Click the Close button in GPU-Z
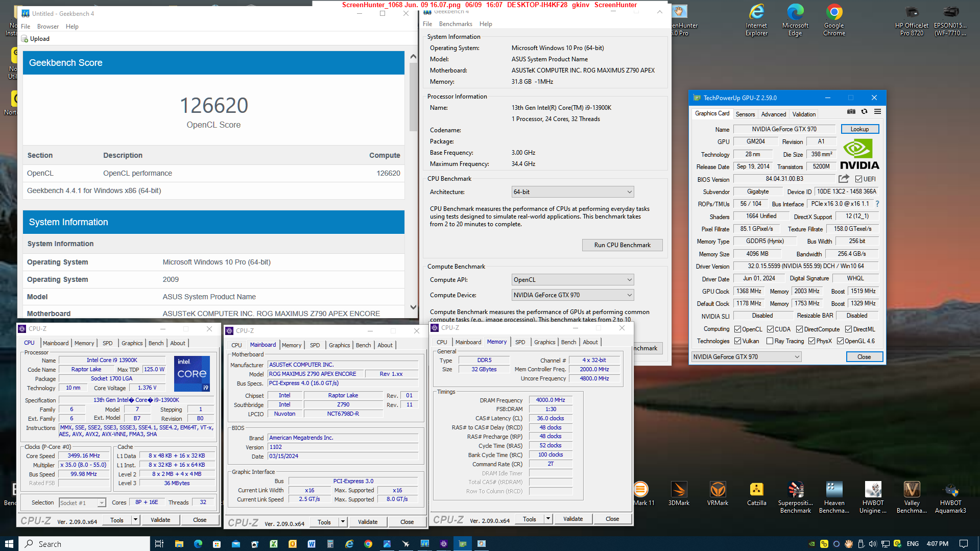Image resolution: width=980 pixels, height=551 pixels. click(x=864, y=357)
